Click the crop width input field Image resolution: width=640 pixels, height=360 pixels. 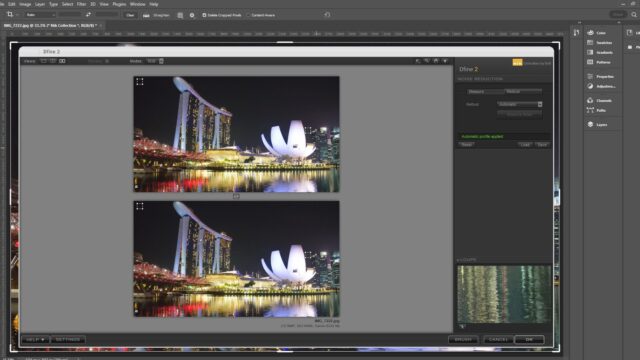69,15
